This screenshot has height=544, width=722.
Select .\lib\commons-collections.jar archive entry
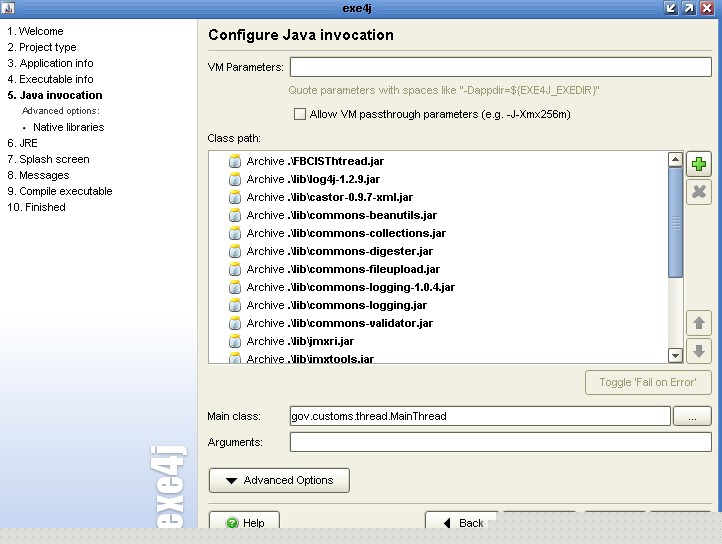pyautogui.click(x=337, y=233)
